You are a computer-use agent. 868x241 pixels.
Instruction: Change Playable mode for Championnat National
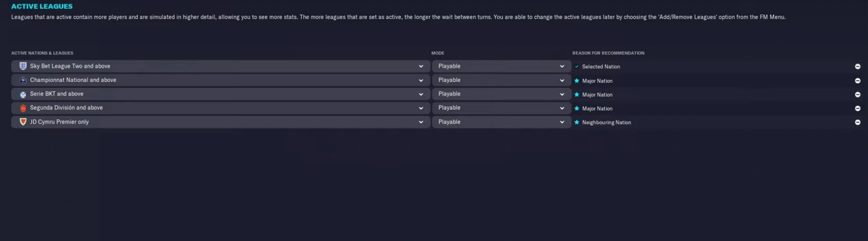(501, 81)
